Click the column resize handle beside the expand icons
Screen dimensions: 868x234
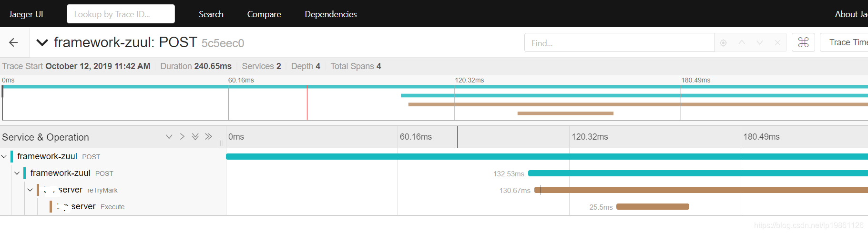pyautogui.click(x=222, y=142)
